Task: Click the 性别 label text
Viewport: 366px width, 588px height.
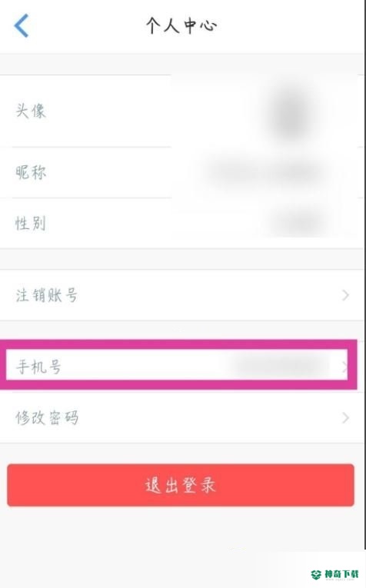Action: [31, 223]
